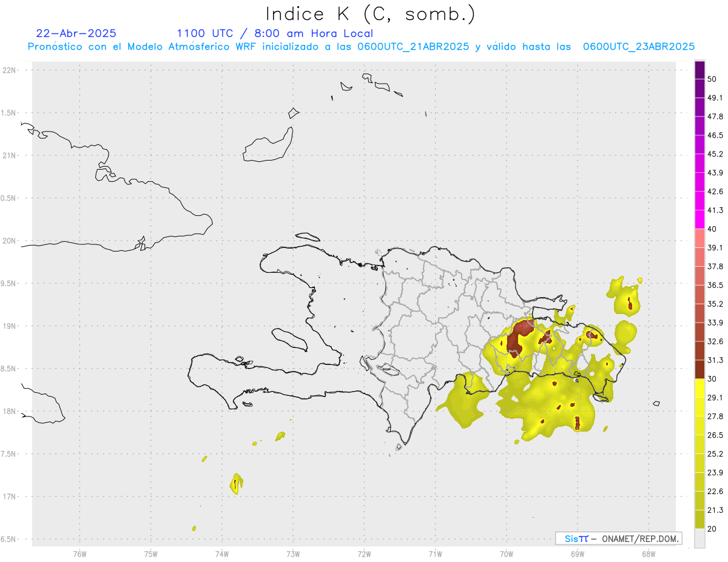Click the "75W" longitude label
The width and height of the screenshot is (728, 562).
(151, 553)
